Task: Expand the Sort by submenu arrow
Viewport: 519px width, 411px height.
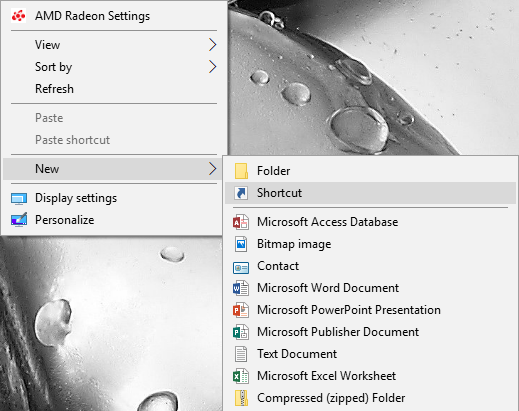Action: (x=213, y=67)
